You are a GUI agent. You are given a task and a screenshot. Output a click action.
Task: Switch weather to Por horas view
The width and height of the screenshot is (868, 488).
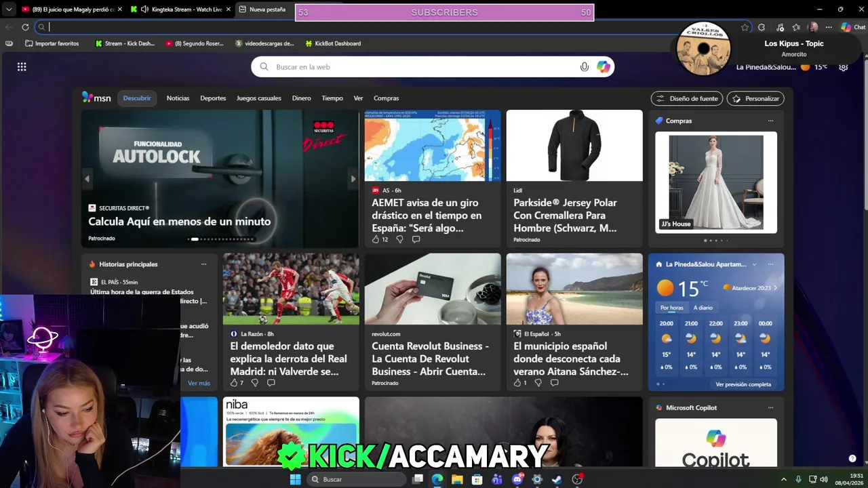[x=672, y=308]
